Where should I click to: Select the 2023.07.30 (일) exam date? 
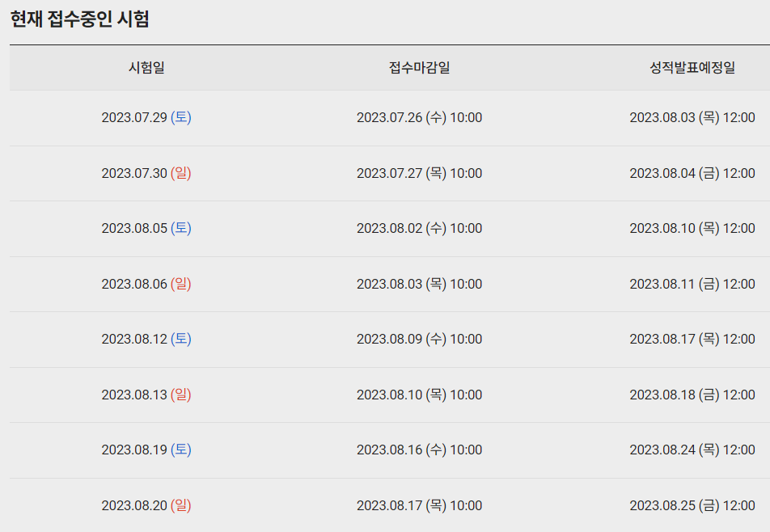146,173
